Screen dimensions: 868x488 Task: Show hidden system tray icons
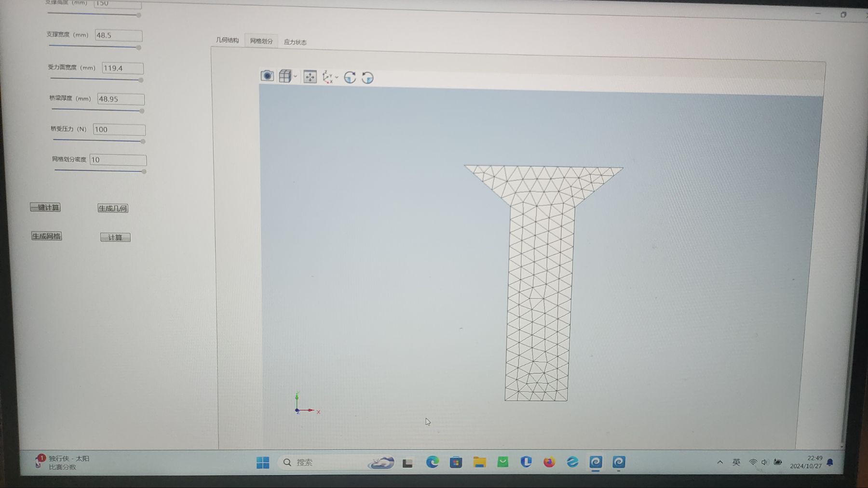(720, 462)
